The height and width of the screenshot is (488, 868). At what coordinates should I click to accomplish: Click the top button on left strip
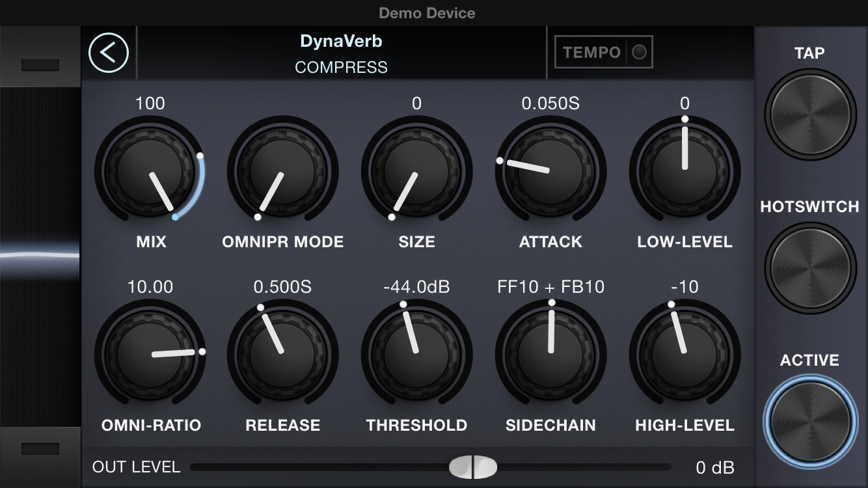[40, 65]
